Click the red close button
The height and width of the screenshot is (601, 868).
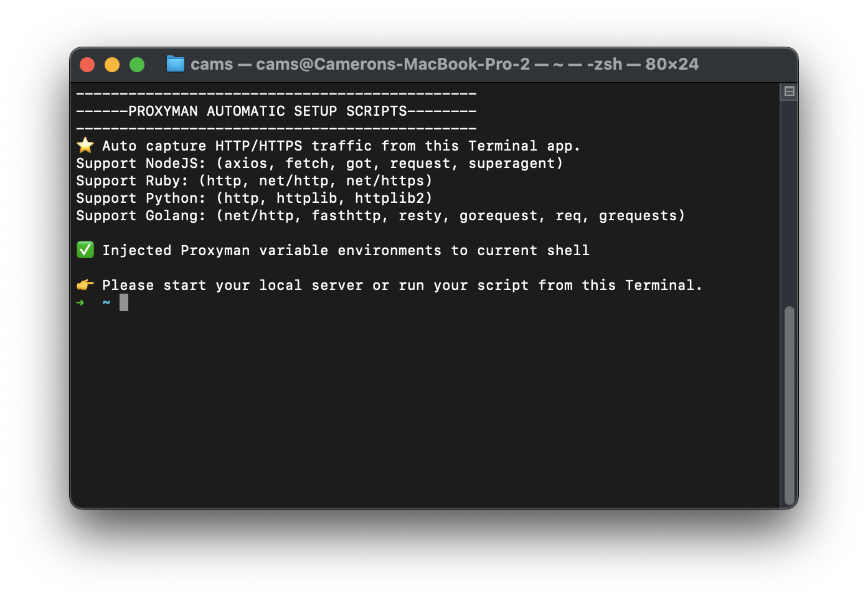click(x=87, y=64)
